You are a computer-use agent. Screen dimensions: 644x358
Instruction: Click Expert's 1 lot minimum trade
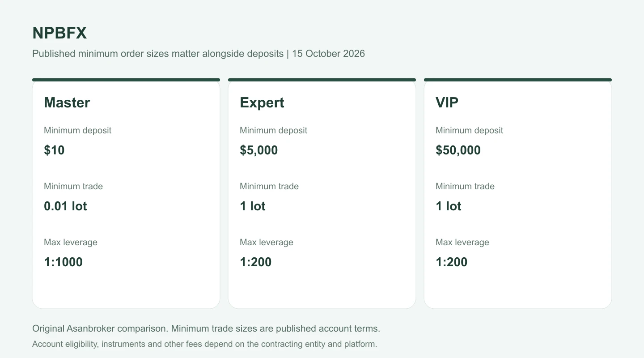tap(253, 206)
